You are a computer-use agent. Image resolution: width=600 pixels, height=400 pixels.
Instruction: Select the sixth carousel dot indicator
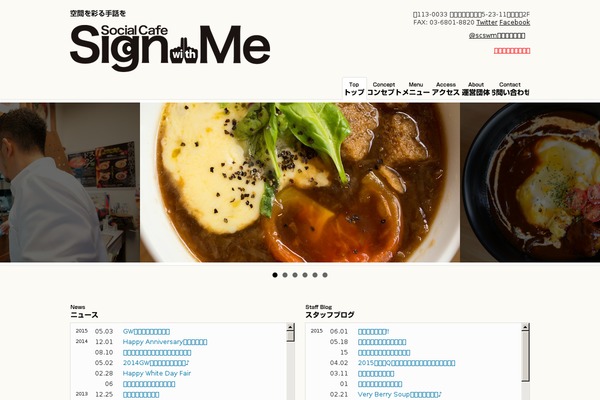coord(325,275)
